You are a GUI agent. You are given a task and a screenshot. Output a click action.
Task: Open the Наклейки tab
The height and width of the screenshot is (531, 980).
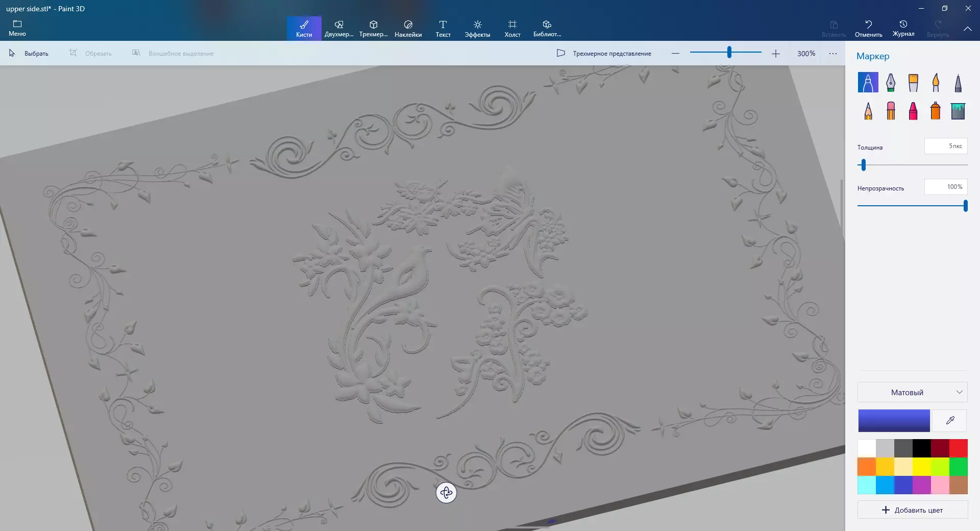[x=408, y=28]
